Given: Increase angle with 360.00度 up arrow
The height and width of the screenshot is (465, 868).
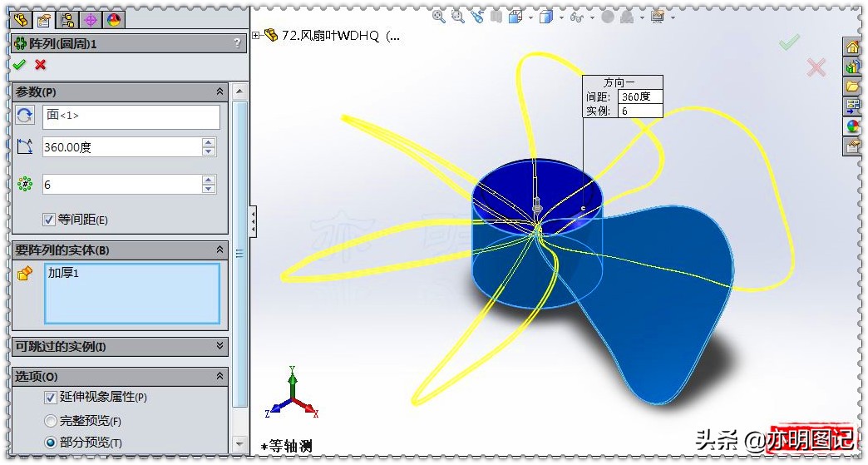Looking at the screenshot, I should pos(209,143).
